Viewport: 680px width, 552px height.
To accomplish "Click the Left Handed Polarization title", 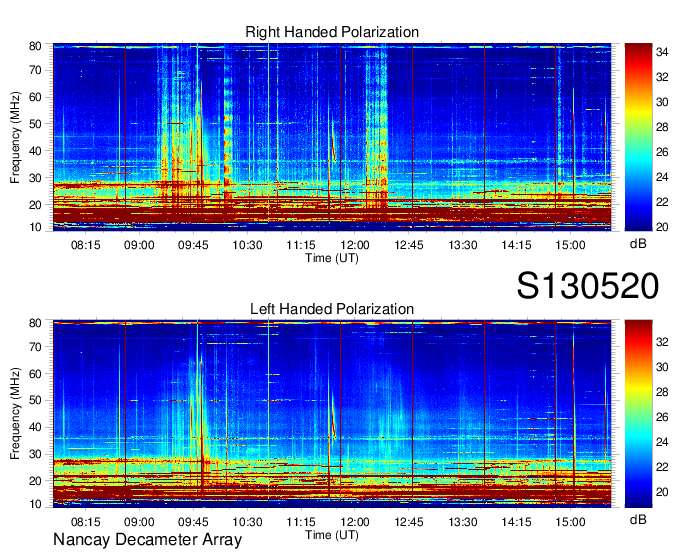I will click(x=332, y=309).
